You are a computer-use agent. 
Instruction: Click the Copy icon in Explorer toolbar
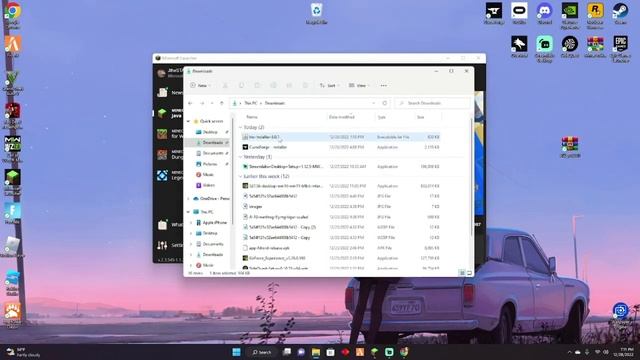click(241, 85)
